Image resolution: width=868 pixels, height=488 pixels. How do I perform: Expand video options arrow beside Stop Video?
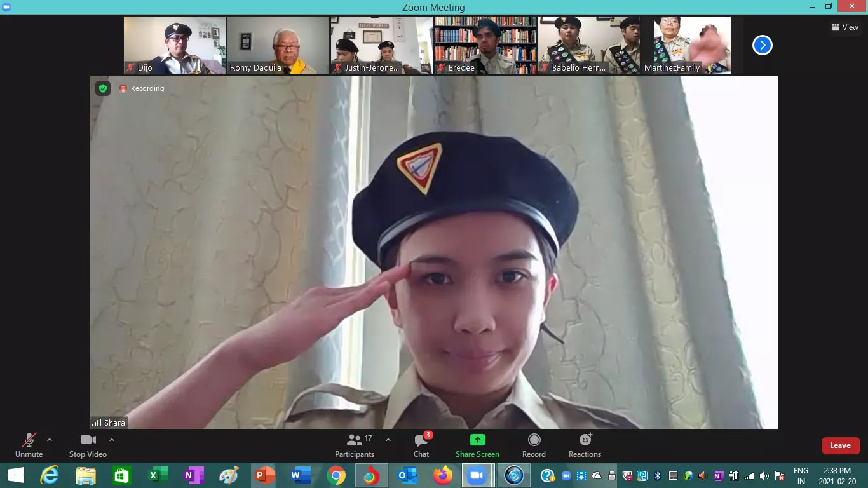click(112, 440)
